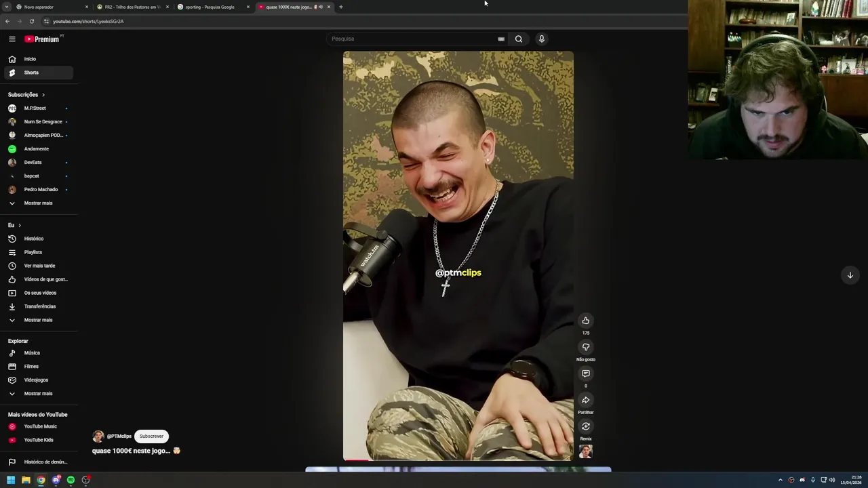Open Transferências in the sidebar

pyautogui.click(x=38, y=306)
